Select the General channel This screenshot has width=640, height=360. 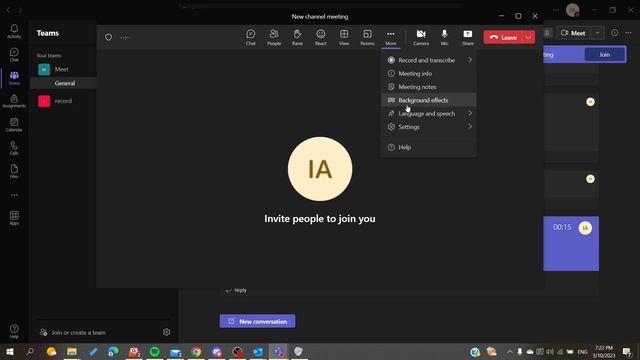coord(64,83)
